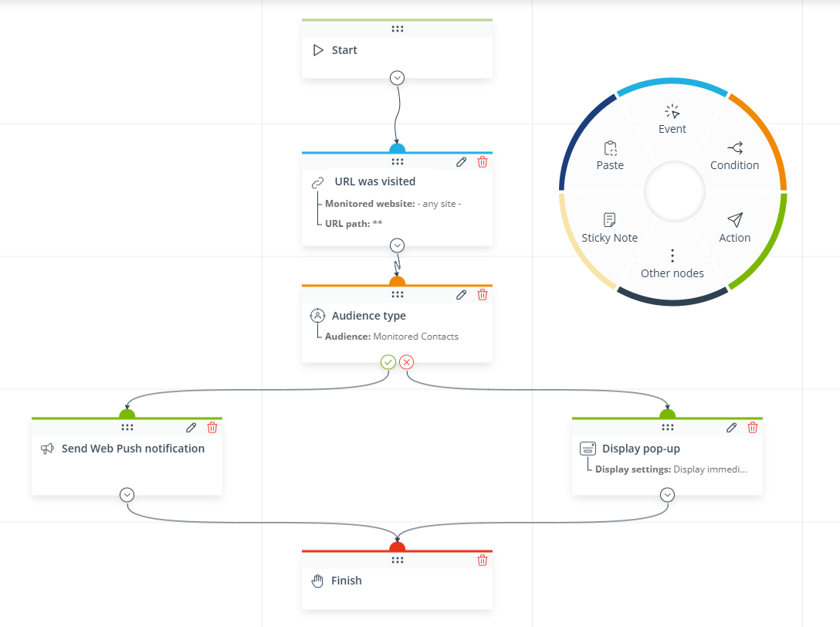Click 'Display settings: Display immedi...' text

tap(671, 469)
